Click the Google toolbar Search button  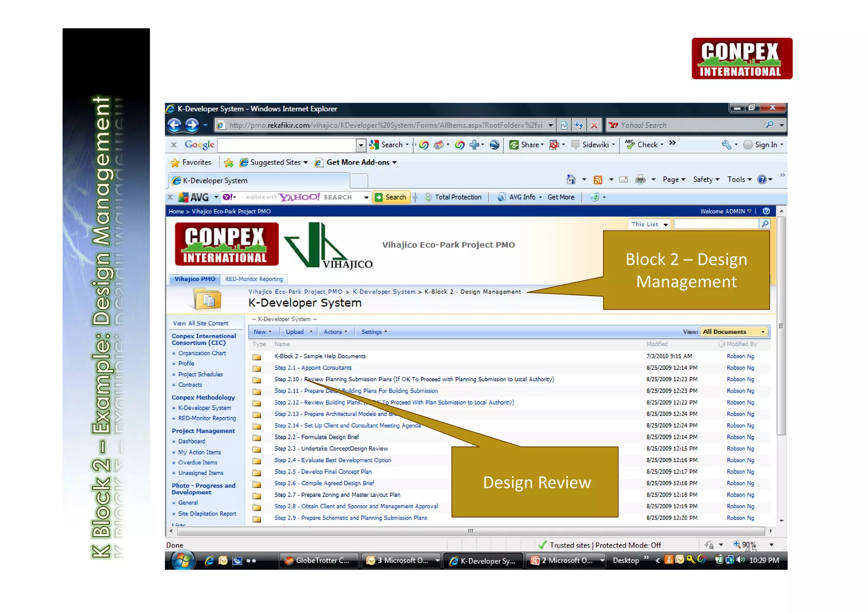click(389, 145)
